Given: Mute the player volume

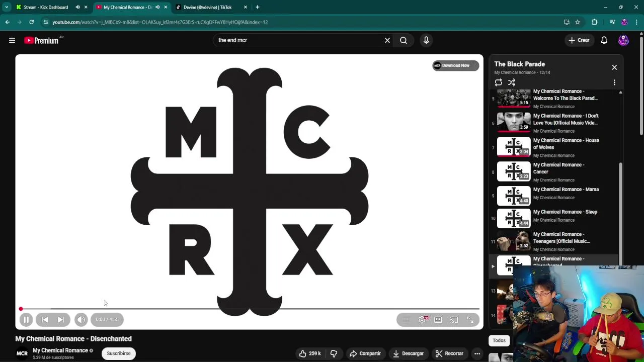Looking at the screenshot, I should 81,319.
